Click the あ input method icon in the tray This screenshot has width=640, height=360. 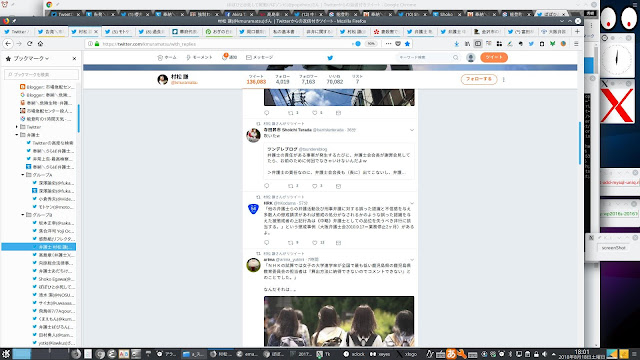click(451, 354)
